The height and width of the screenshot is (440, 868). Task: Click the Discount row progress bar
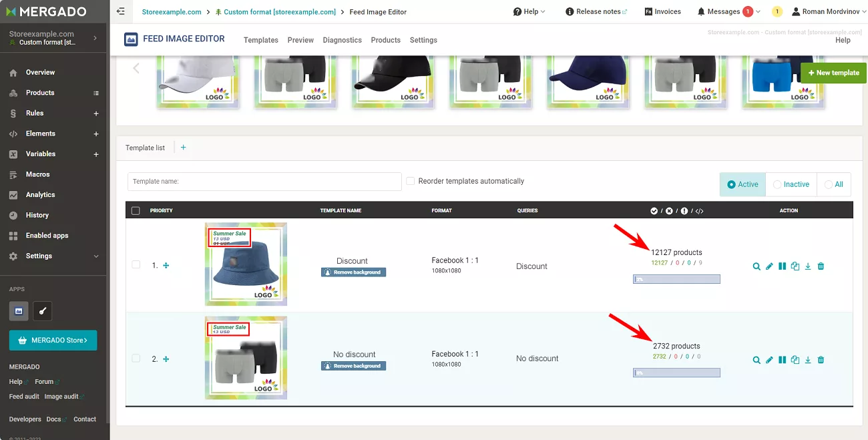[676, 279]
